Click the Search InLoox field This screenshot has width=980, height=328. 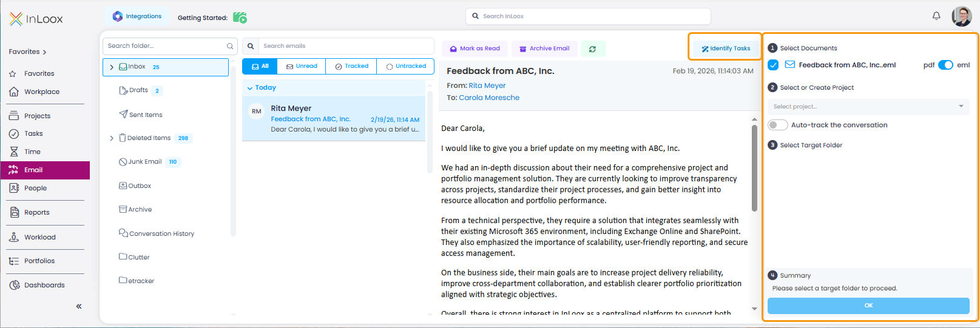tap(588, 16)
